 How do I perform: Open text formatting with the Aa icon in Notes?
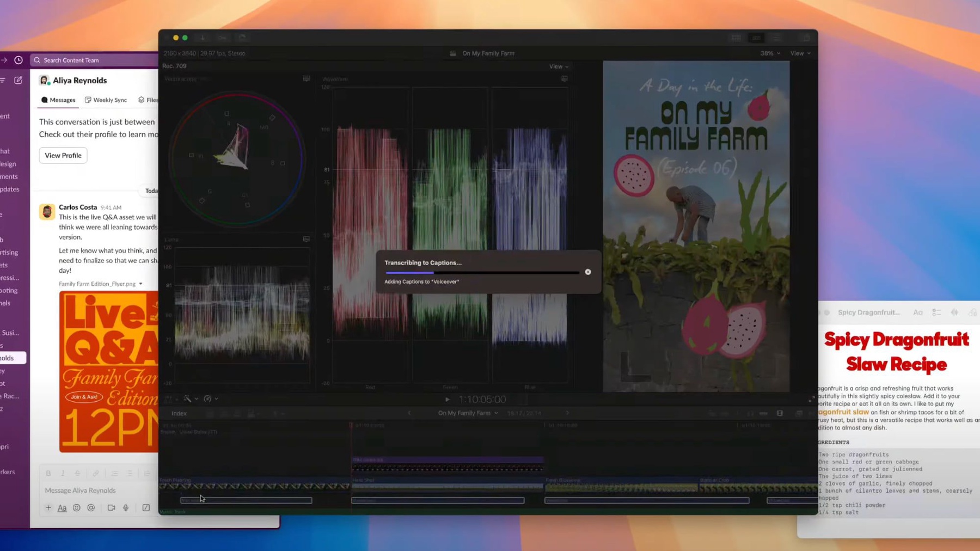pyautogui.click(x=918, y=312)
